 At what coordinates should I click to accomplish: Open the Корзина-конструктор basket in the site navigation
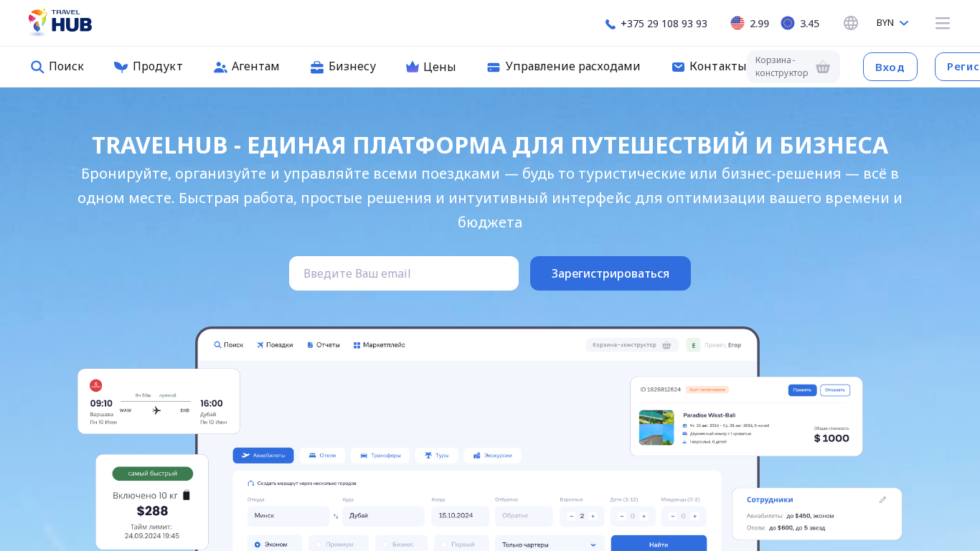793,67
